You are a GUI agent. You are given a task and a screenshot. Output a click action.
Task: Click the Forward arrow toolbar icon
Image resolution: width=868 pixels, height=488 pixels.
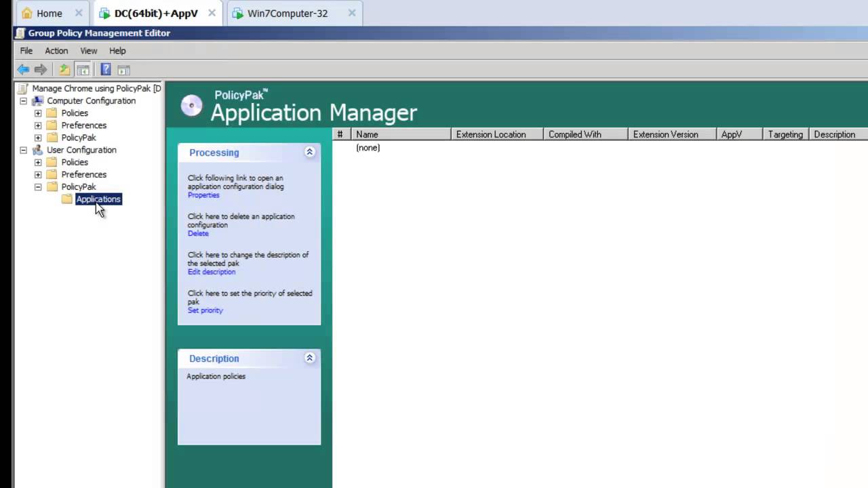point(41,69)
